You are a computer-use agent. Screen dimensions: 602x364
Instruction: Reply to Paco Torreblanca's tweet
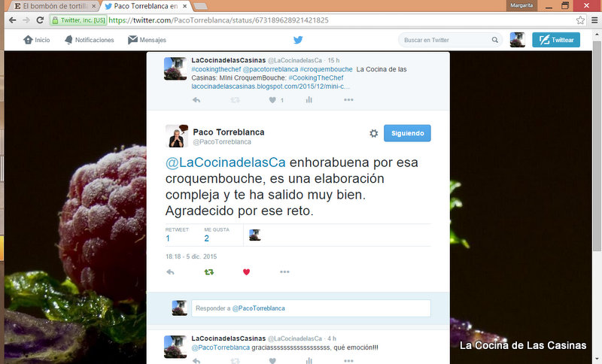[171, 272]
